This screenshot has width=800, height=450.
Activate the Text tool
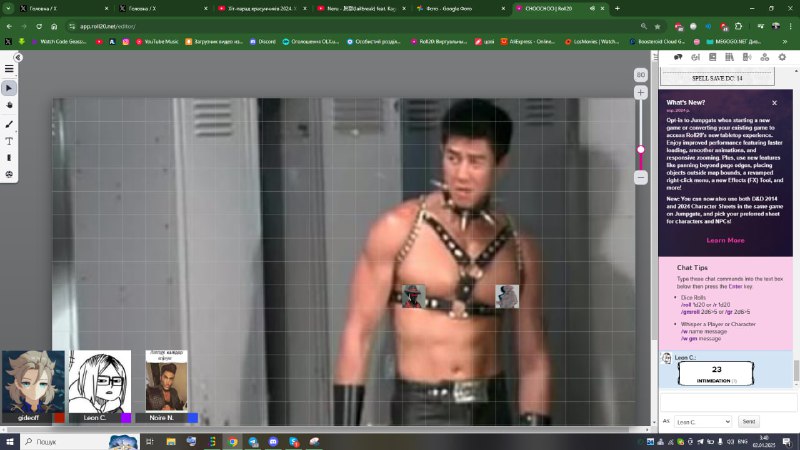click(x=9, y=141)
